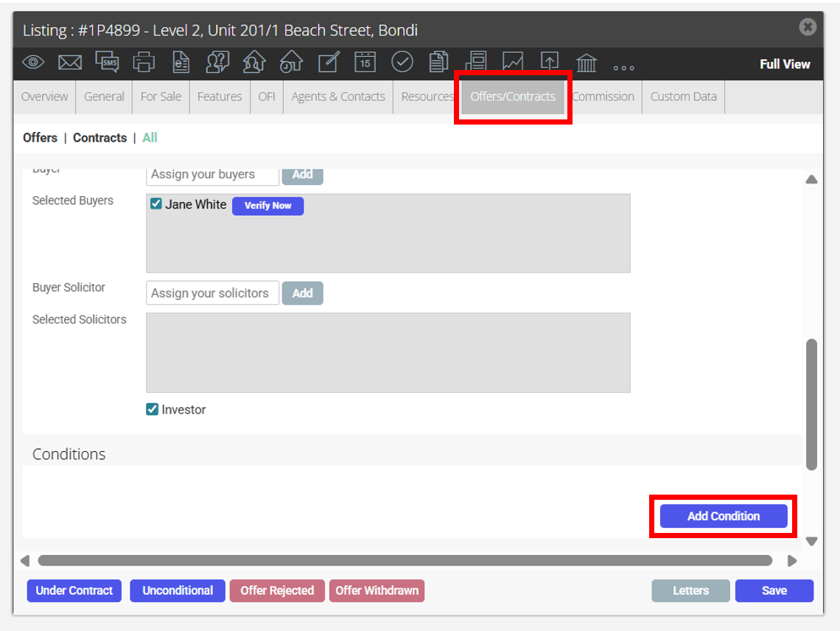The height and width of the screenshot is (631, 840).
Task: Send SMS via the SMS icon
Action: 107,62
